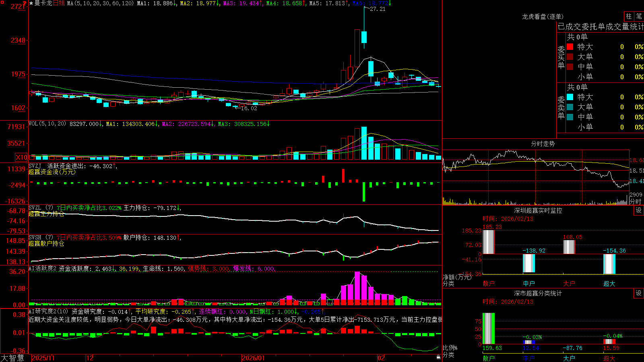644x362 pixels.
Task: Click the AI研究度2(10) indicator label
Action: 48,311
